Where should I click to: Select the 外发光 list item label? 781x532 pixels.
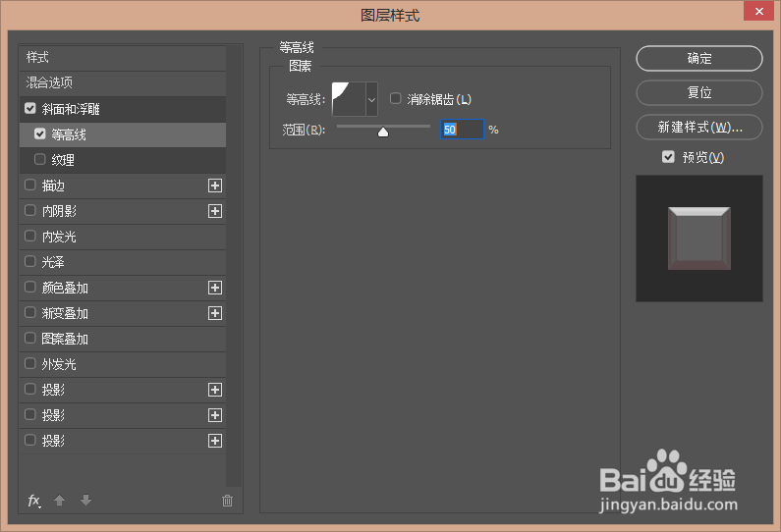pos(59,364)
